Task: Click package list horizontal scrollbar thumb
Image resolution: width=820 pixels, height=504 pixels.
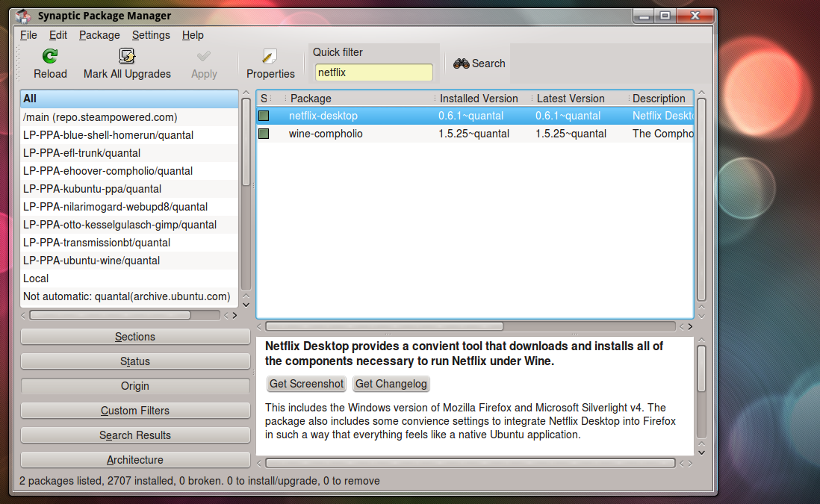Action: (x=385, y=326)
